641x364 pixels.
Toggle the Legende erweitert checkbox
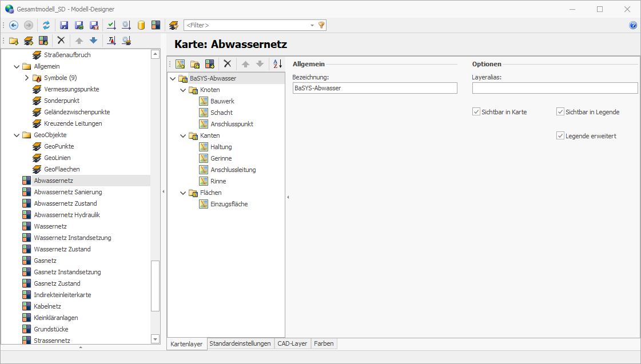point(560,135)
